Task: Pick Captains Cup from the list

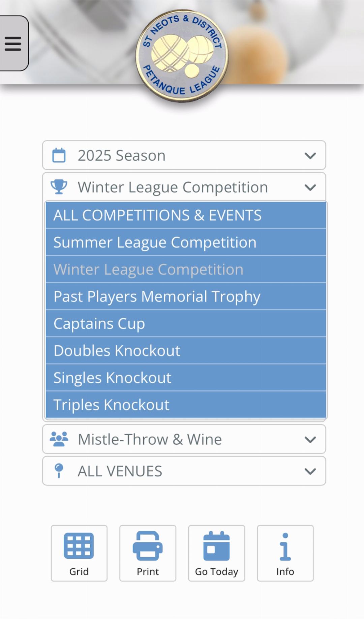Action: point(186,324)
